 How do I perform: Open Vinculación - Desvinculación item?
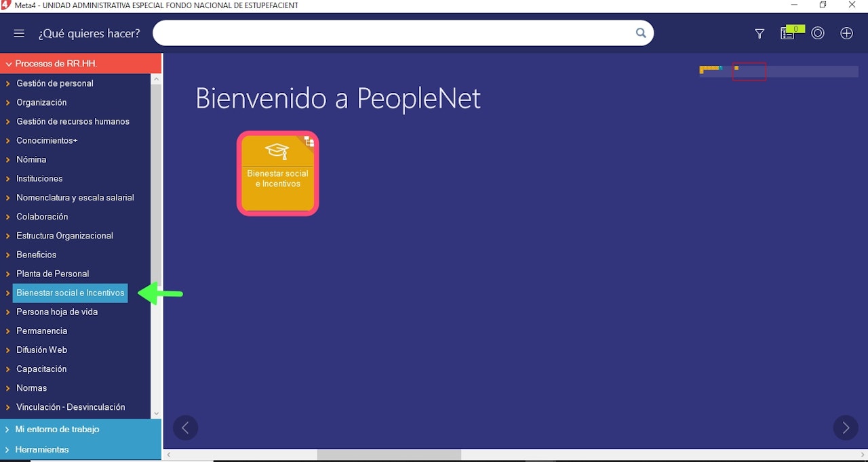(71, 407)
